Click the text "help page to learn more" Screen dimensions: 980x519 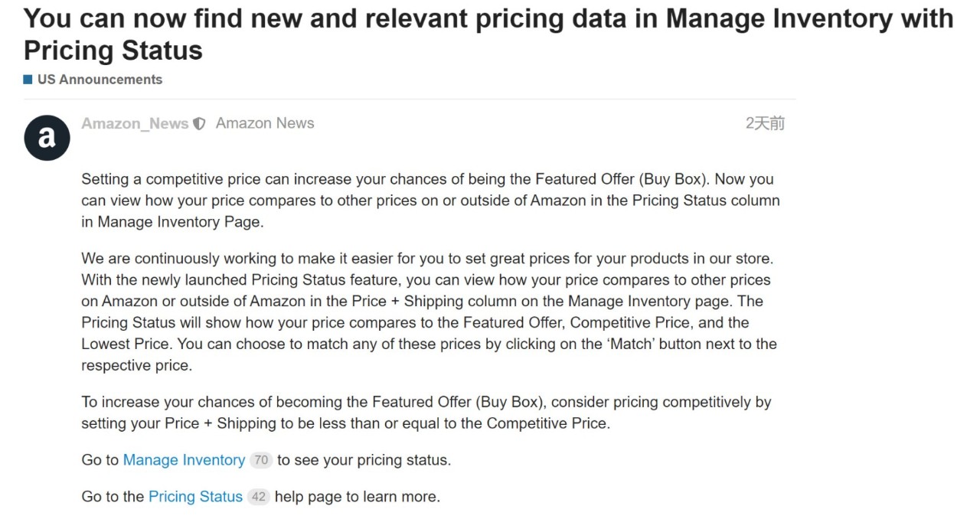(x=357, y=497)
